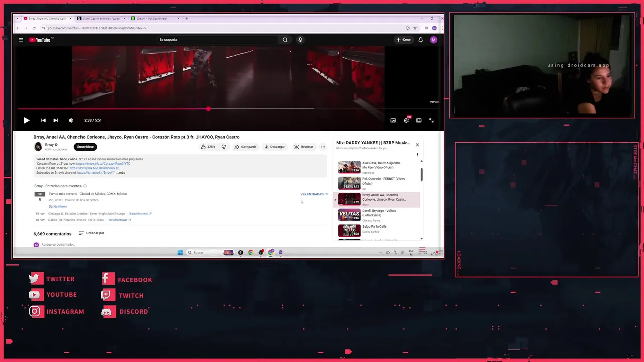Go back in the browser
Image resolution: width=644 pixels, height=362 pixels.
pos(18,28)
